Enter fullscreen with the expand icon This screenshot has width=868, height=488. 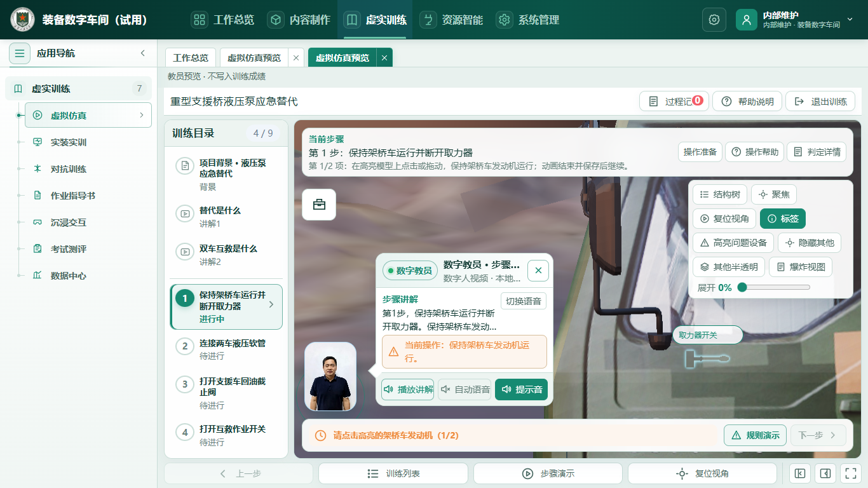pos(850,473)
